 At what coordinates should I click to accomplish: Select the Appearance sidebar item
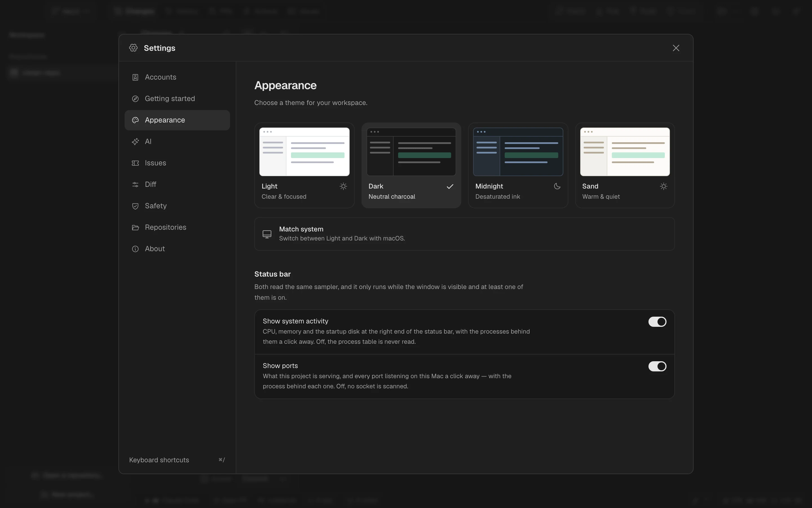click(x=177, y=120)
